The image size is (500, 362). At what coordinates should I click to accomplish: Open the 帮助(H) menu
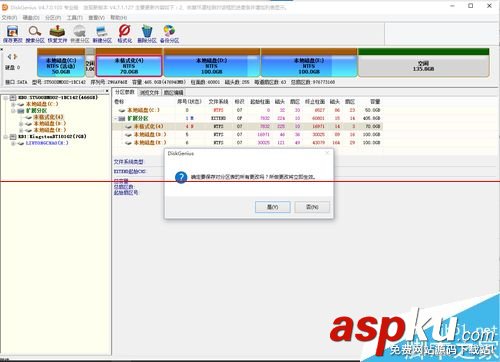pyautogui.click(x=119, y=17)
